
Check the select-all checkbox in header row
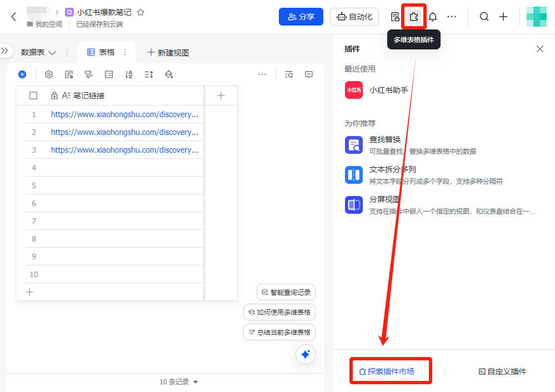pyautogui.click(x=33, y=96)
